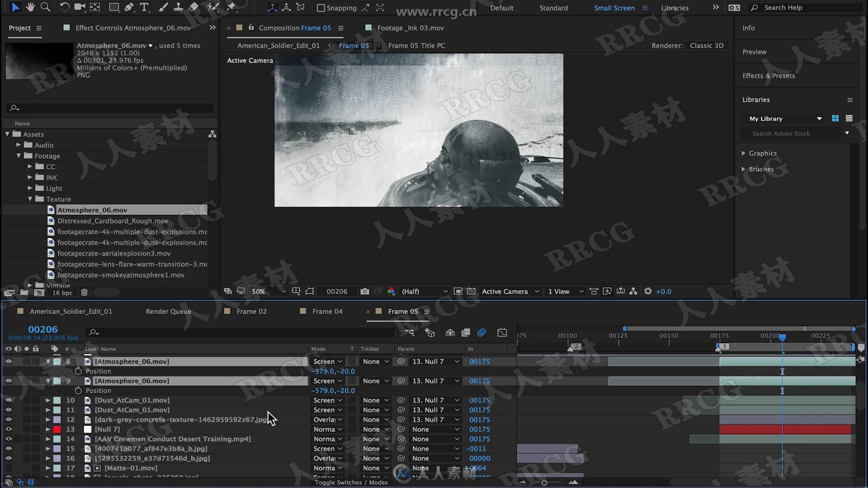Click the Region of Interest icon
This screenshot has height=488, width=868.
point(458,291)
